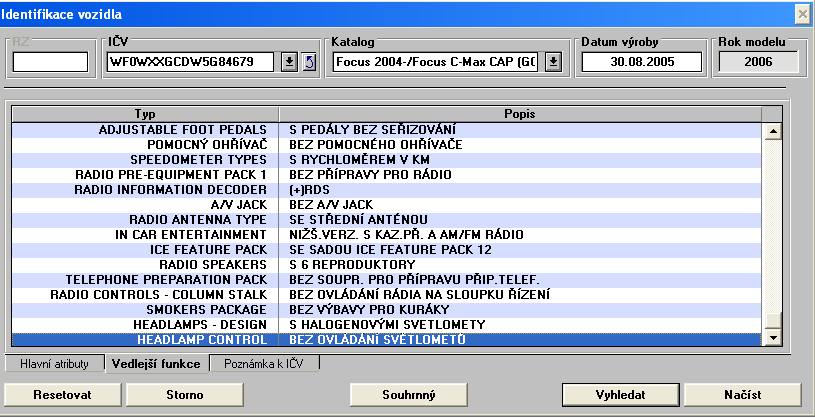
Task: Click the Storno button
Action: click(184, 395)
